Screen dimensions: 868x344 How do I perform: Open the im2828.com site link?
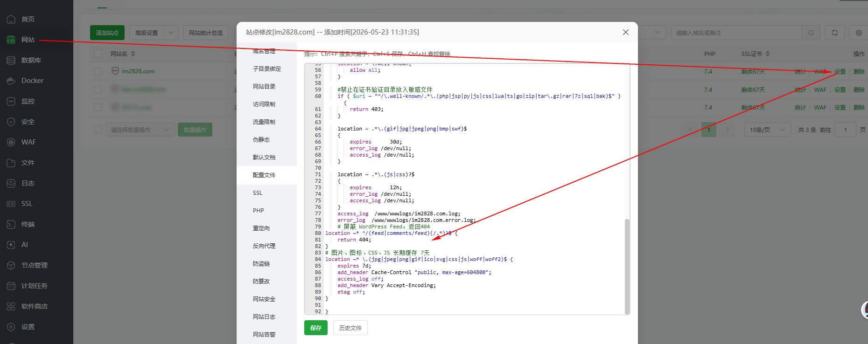point(138,71)
